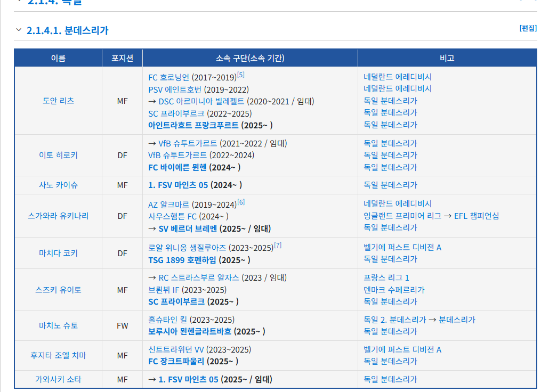Open the 덴마크 수페르리가 league link
The image size is (541, 392).
[394, 290]
